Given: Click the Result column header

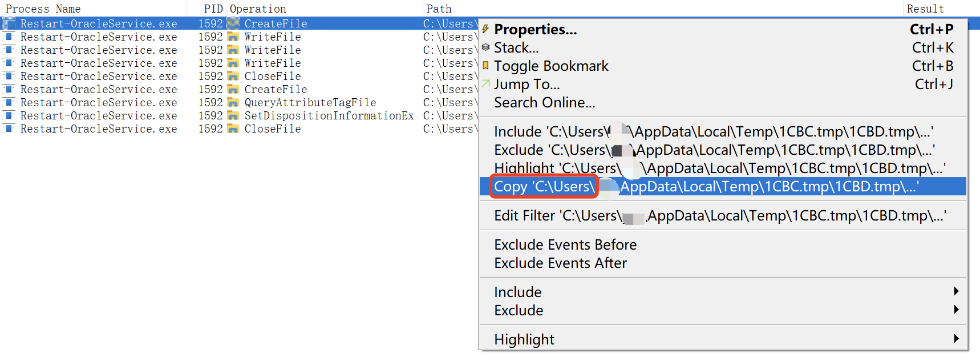Looking at the screenshot, I should pyautogui.click(x=925, y=9).
